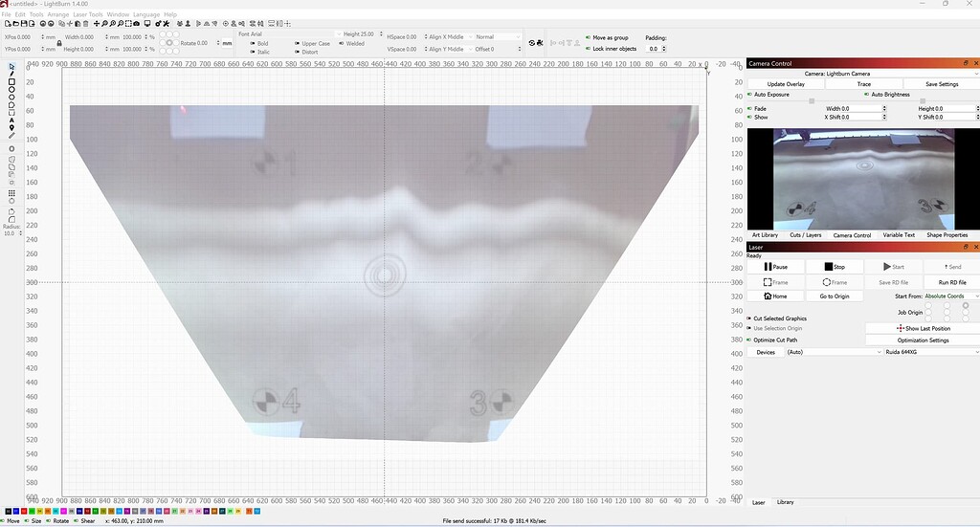The width and height of the screenshot is (980, 527).
Task: Toggle the Bold text switch
Action: (253, 44)
